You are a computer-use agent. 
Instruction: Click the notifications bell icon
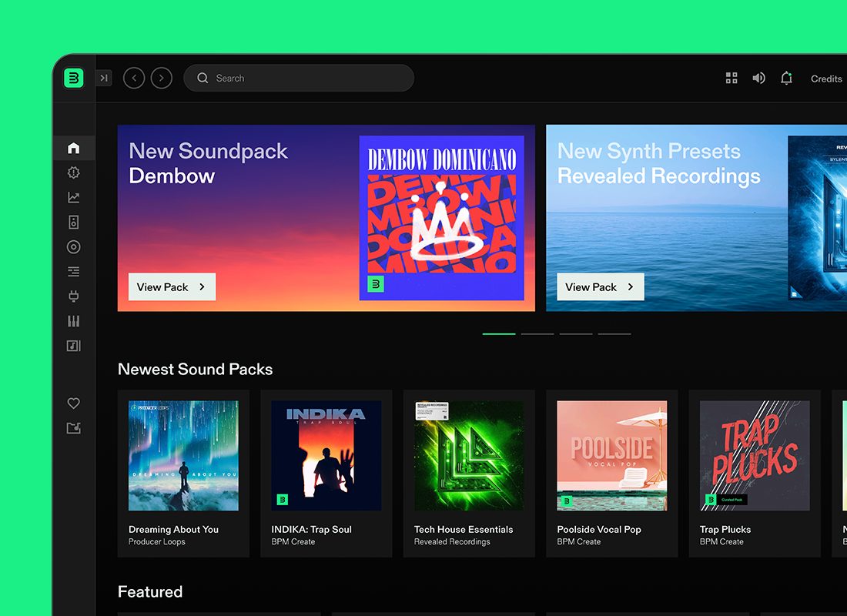click(786, 78)
